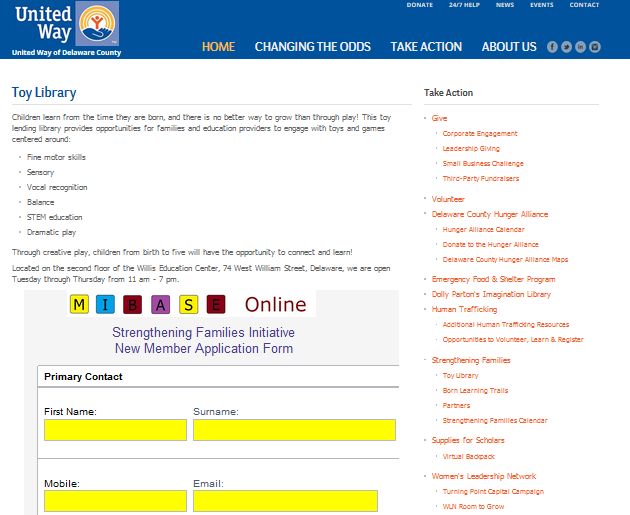Open the Corporate Engagement link

(x=480, y=133)
